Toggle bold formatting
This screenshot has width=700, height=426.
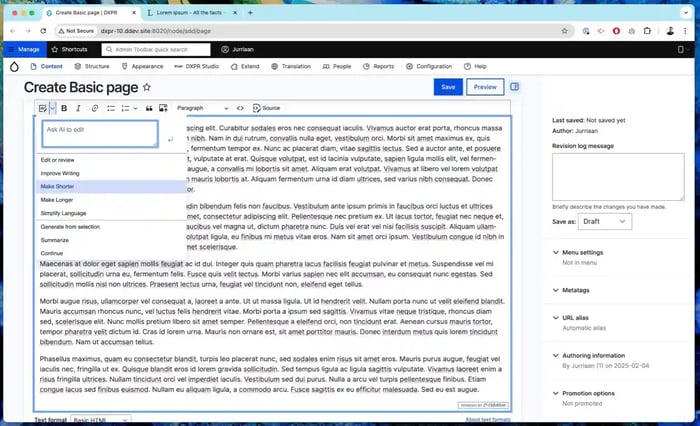64,108
